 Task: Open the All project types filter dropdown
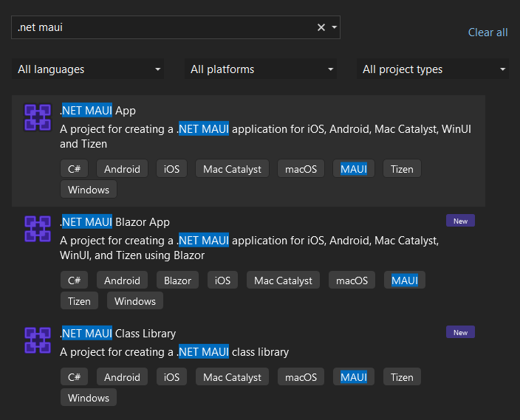[432, 69]
